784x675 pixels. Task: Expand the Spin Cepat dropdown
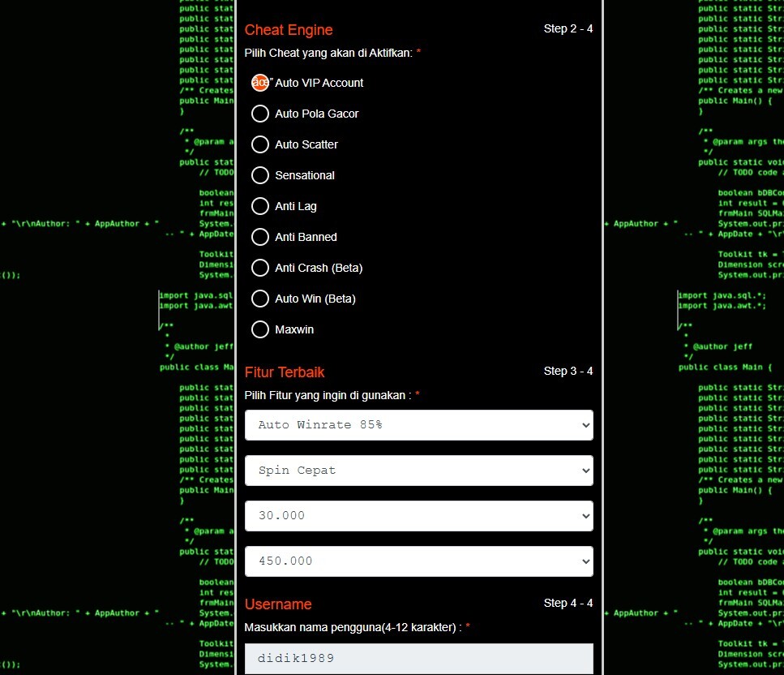[419, 471]
